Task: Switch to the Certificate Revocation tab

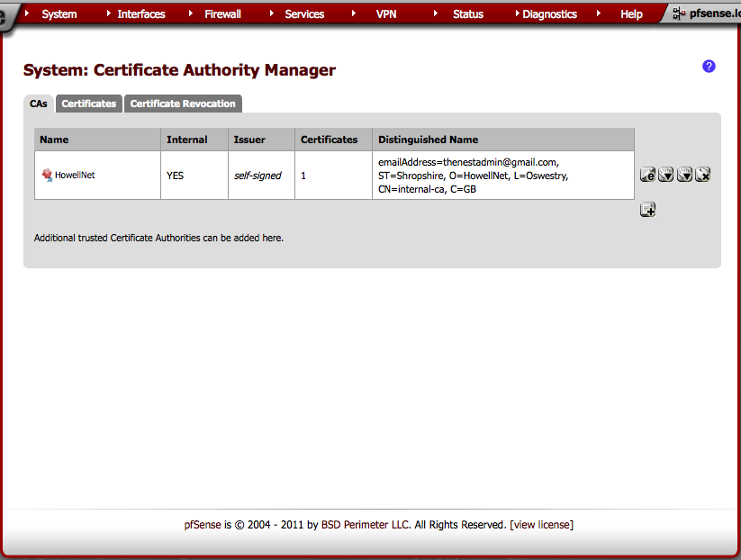Action: 183,104
